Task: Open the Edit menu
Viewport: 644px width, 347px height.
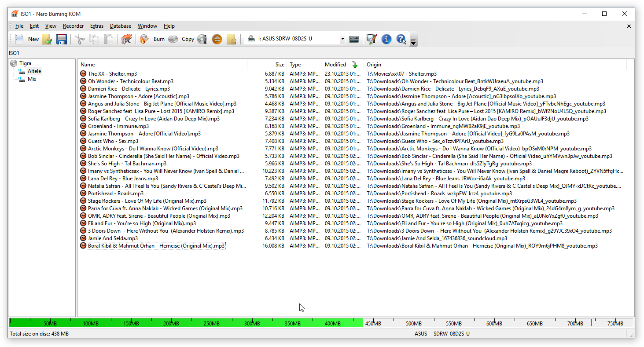Action: point(34,26)
